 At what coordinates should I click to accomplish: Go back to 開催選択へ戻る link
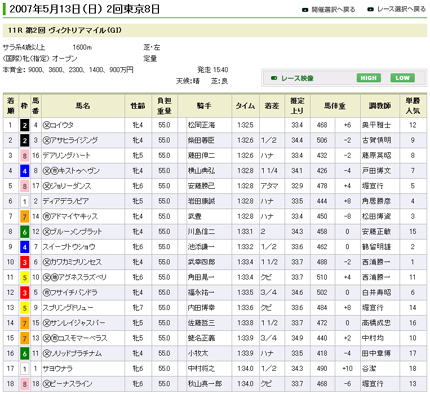tap(333, 10)
